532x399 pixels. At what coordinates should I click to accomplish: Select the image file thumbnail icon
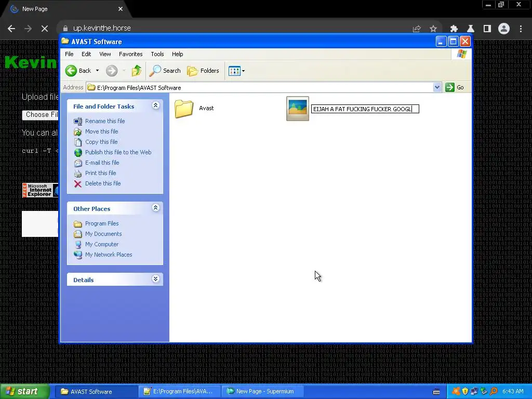tap(298, 109)
